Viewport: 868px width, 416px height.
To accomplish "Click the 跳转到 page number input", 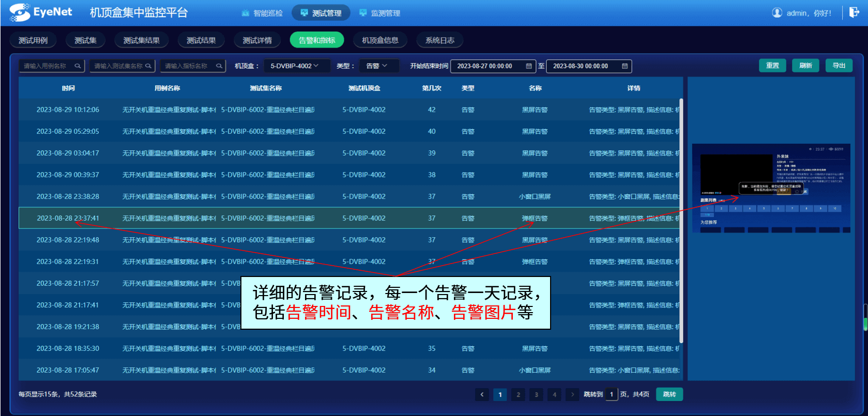I will tap(611, 395).
